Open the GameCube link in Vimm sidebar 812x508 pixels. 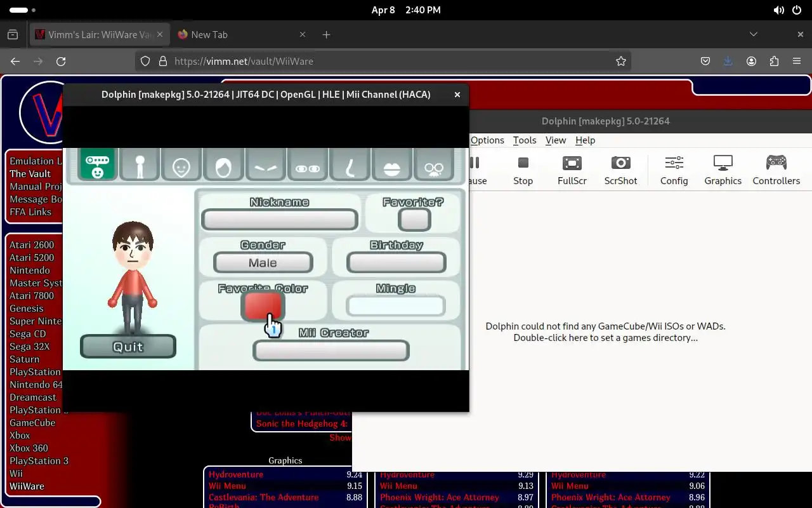32,422
